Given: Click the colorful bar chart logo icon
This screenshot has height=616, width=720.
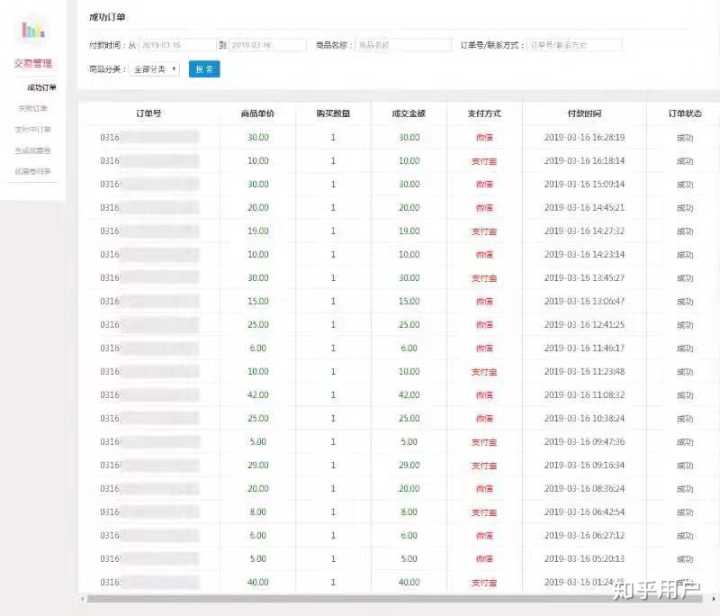Looking at the screenshot, I should [33, 30].
